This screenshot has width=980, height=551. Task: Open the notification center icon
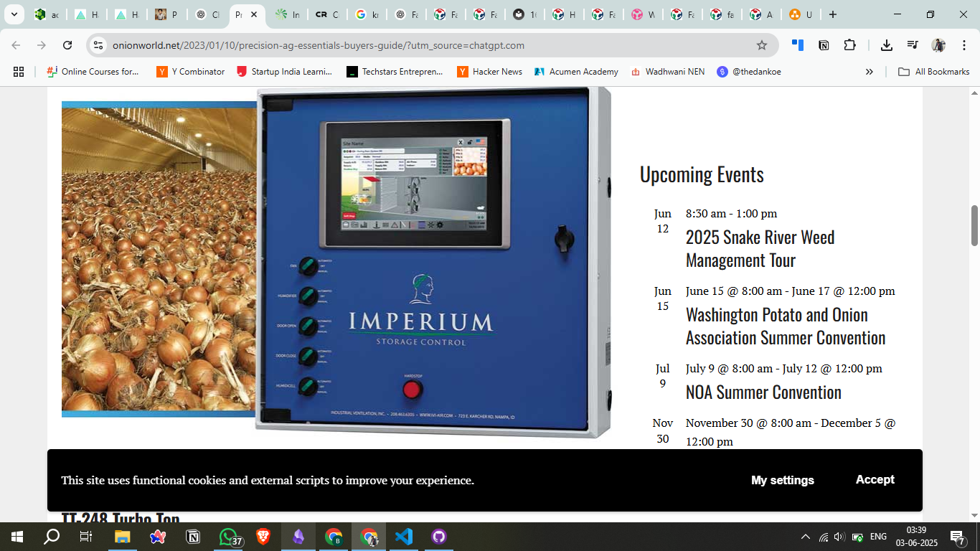coord(957,537)
